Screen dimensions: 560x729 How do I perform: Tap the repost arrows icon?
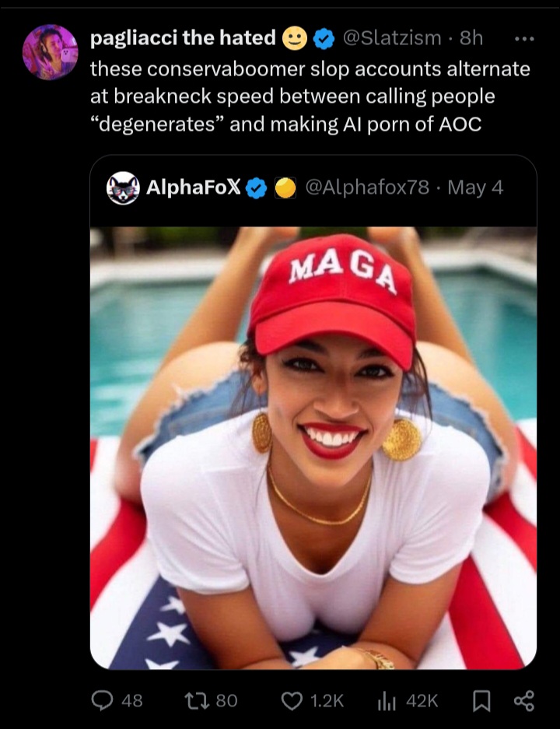[196, 700]
